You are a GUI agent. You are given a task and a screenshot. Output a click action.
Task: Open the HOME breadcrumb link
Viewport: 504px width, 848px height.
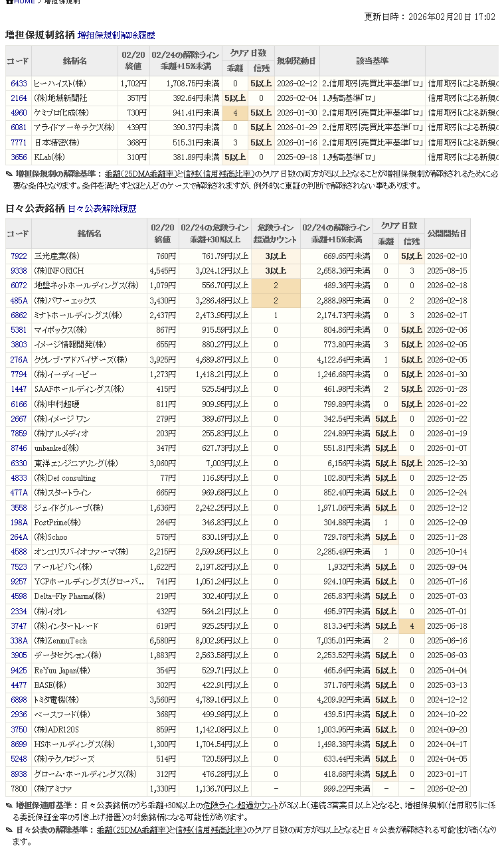click(25, 2)
